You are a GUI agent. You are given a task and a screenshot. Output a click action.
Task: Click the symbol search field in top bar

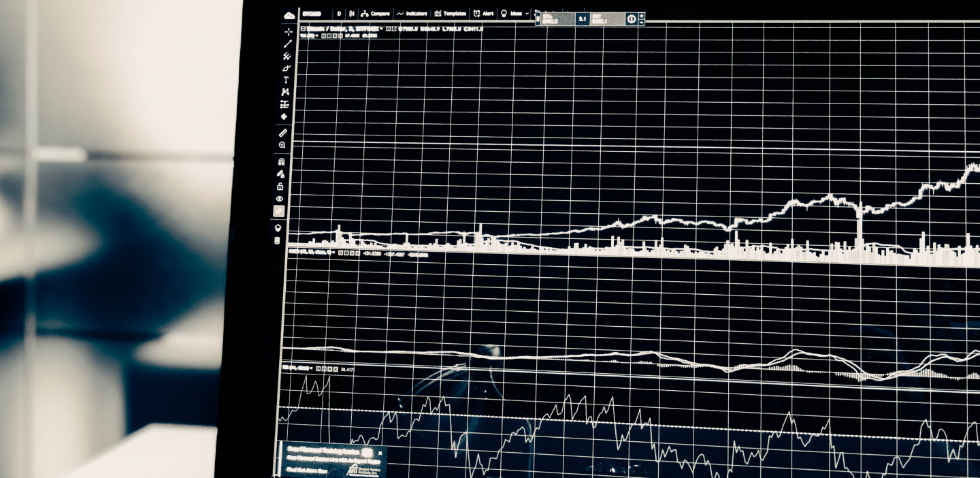[312, 14]
